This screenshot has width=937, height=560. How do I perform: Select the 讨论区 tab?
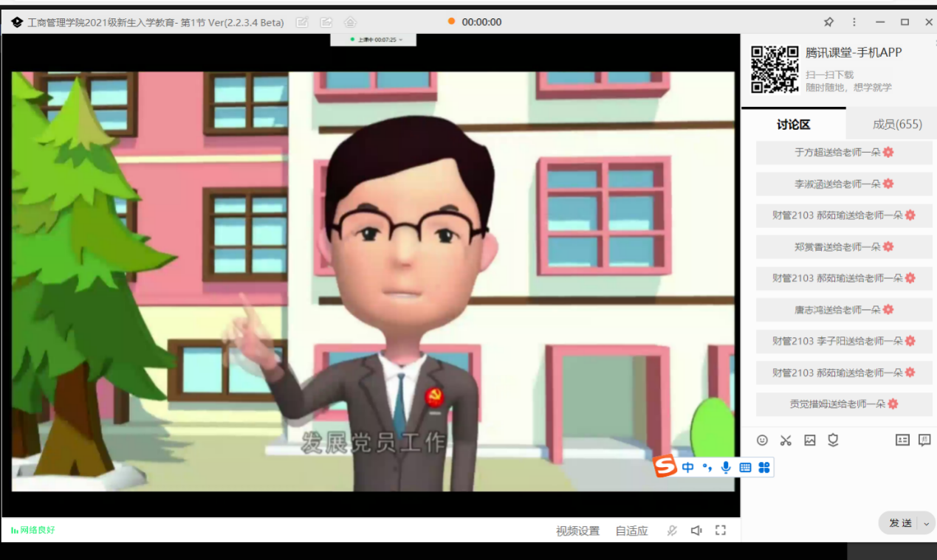point(793,124)
